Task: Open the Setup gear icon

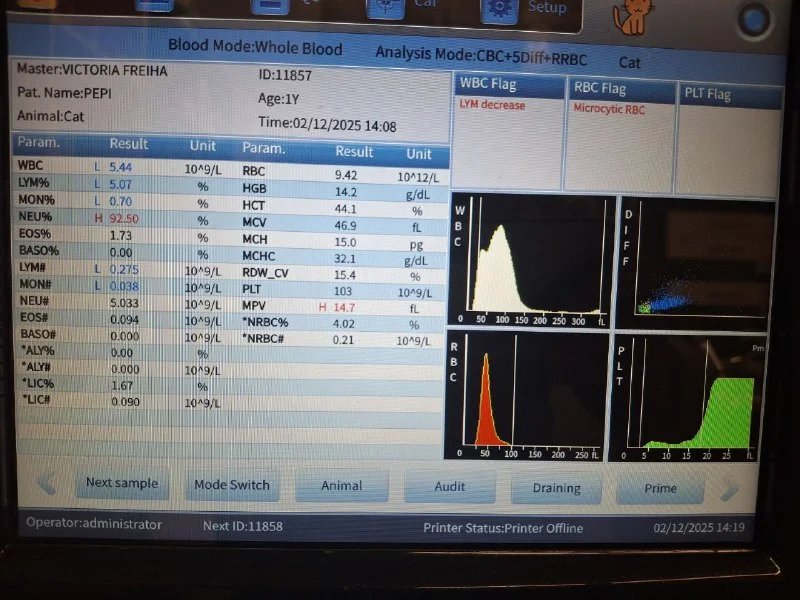Action: point(500,8)
